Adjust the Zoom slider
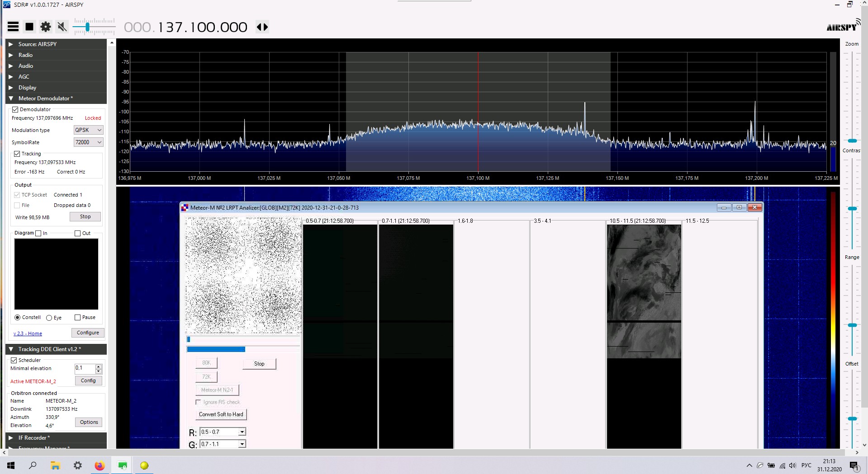The image size is (868, 474). click(852, 141)
